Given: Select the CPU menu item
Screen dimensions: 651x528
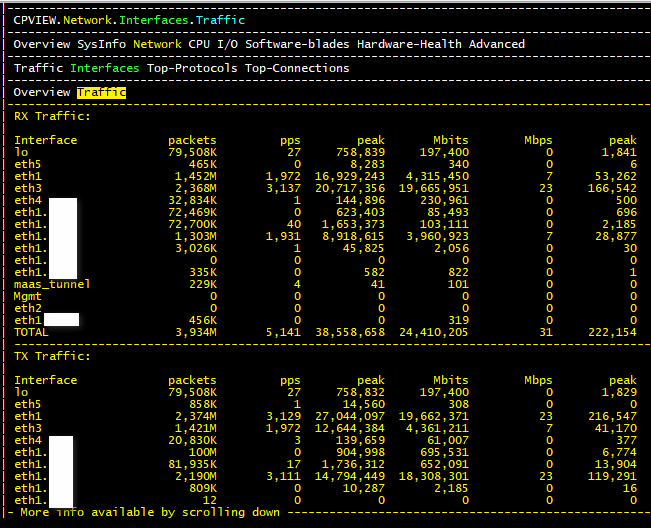Looking at the screenshot, I should click(x=199, y=44).
